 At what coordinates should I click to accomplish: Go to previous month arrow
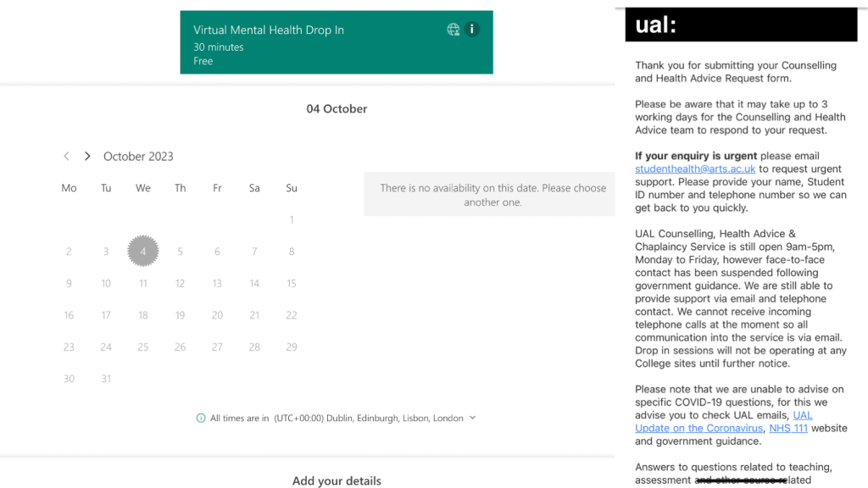point(67,156)
